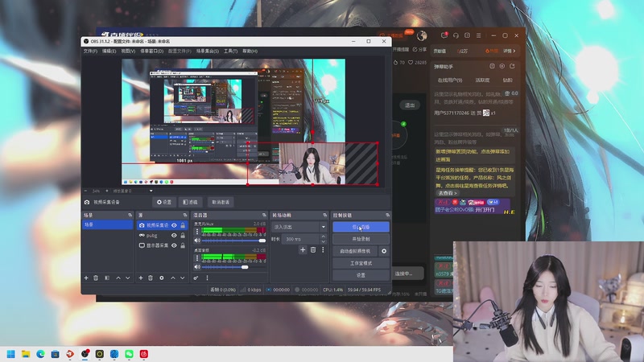
Task: Mute the desktop audio channel
Action: pos(197,267)
